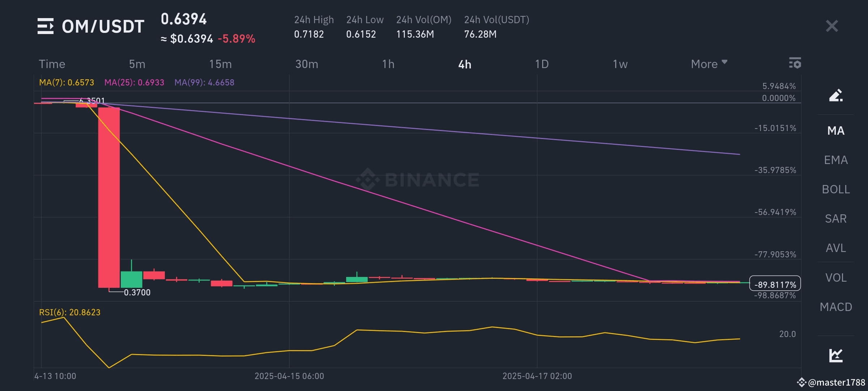Toggle the BOLL indicator
Screen dimensions: 868x391
click(x=836, y=189)
